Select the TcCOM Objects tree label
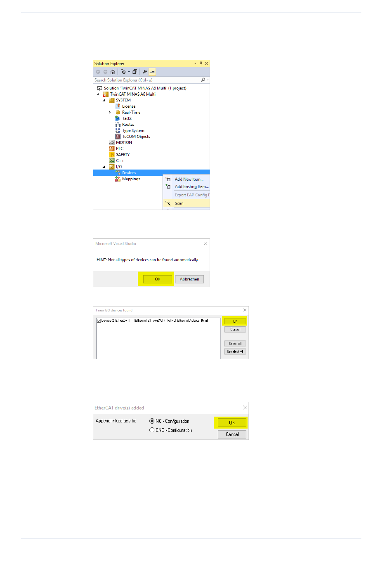Viewport: 392px width, 561px height. coord(136,137)
